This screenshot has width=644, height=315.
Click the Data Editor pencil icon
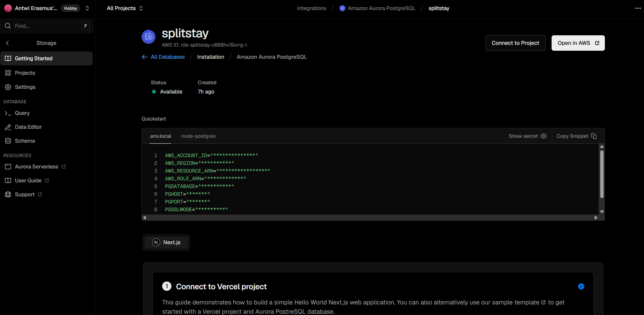8,127
